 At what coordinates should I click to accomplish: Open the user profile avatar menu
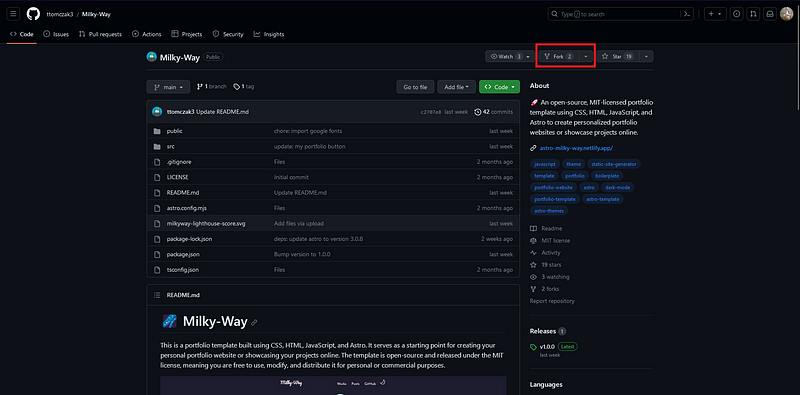pyautogui.click(x=786, y=14)
